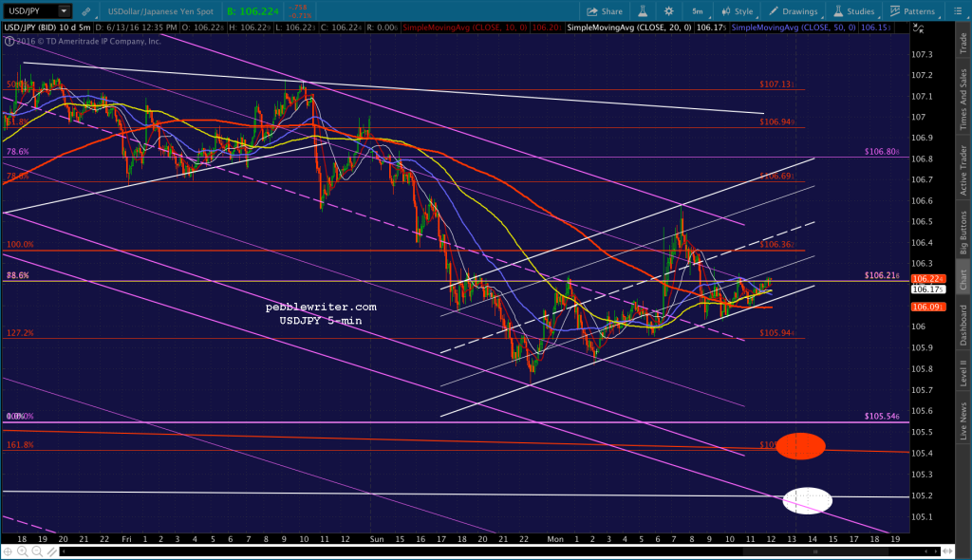Click the scrollbar left arrow
This screenshot has width=972, height=560.
pyautogui.click(x=64, y=551)
